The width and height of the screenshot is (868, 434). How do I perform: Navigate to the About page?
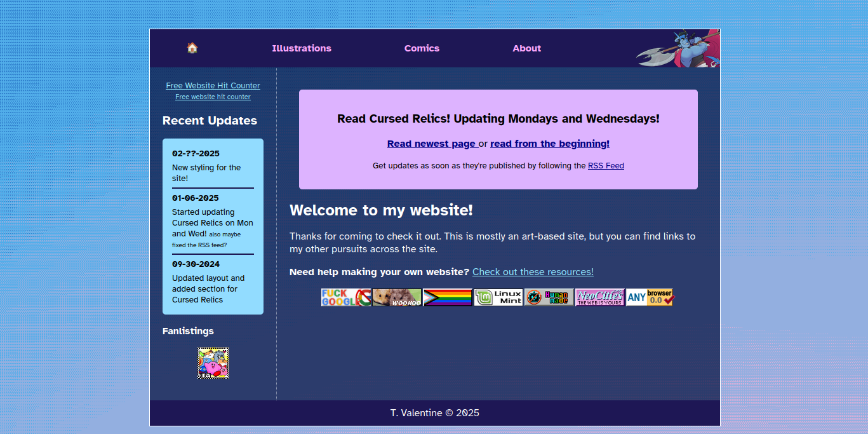click(x=527, y=48)
